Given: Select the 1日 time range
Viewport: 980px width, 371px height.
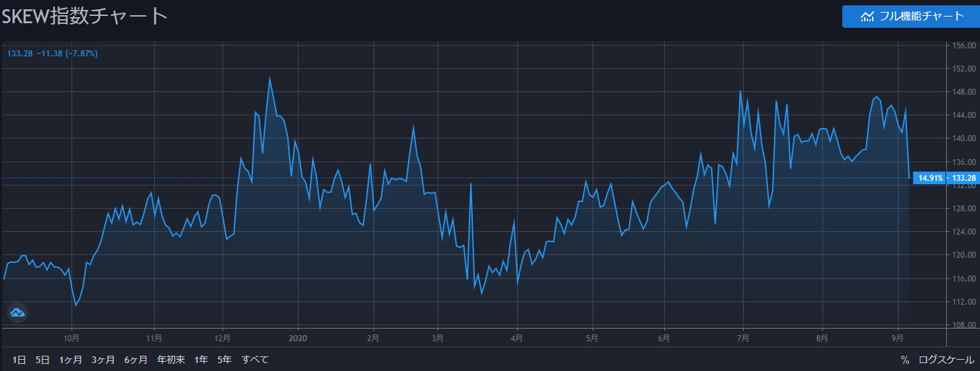Looking at the screenshot, I should (x=19, y=360).
